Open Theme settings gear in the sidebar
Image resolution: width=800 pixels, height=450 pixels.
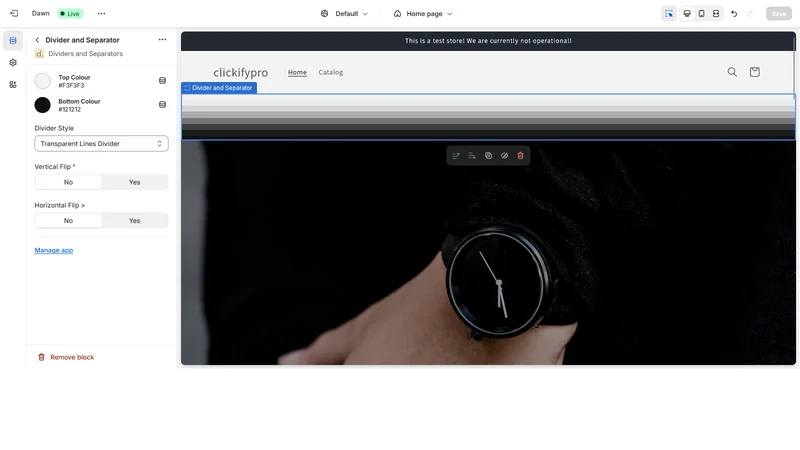[13, 62]
